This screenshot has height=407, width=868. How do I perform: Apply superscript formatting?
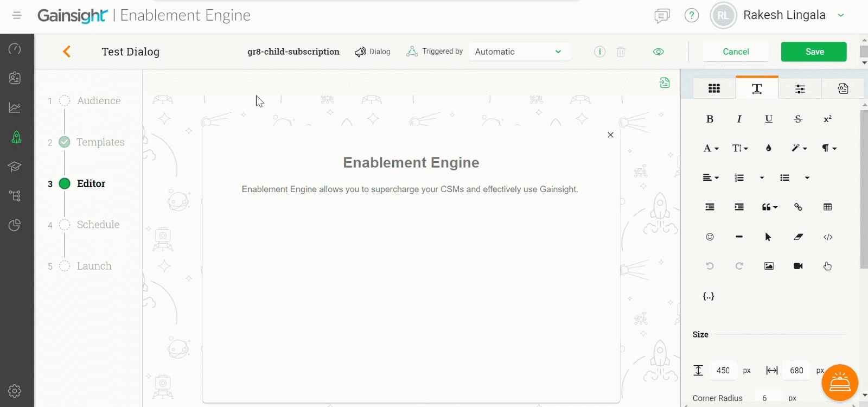coord(827,119)
